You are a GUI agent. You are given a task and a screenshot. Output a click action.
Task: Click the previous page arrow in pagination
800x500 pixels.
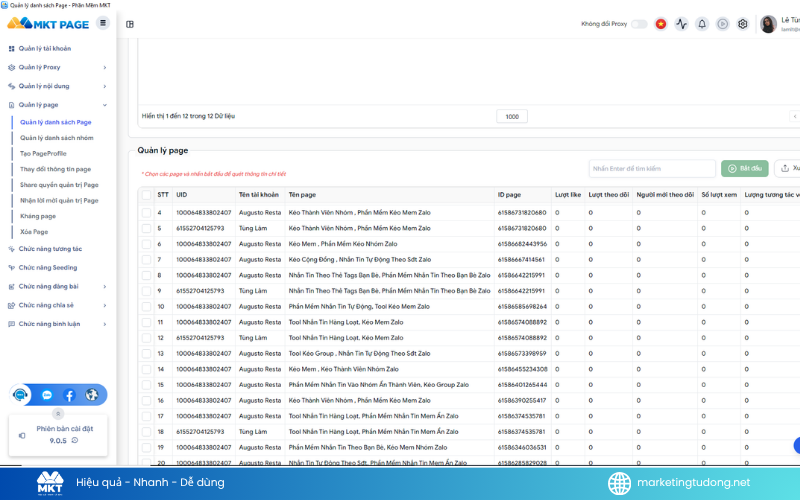[x=794, y=116]
